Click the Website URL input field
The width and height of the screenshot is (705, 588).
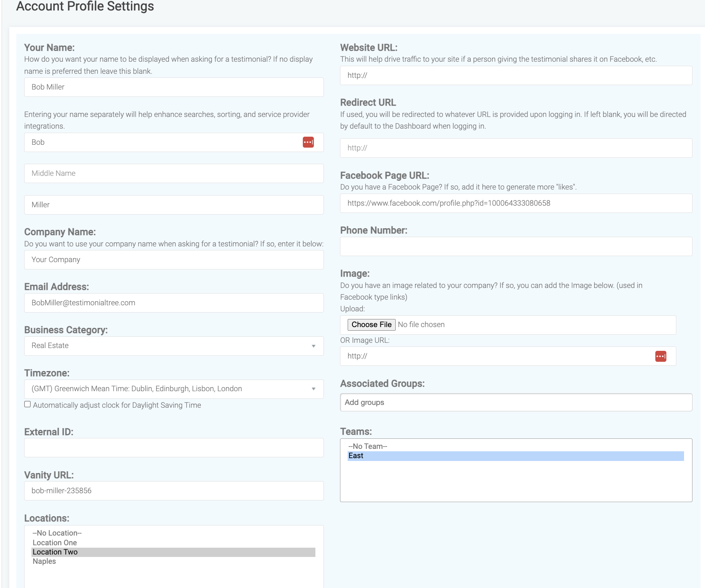[516, 75]
